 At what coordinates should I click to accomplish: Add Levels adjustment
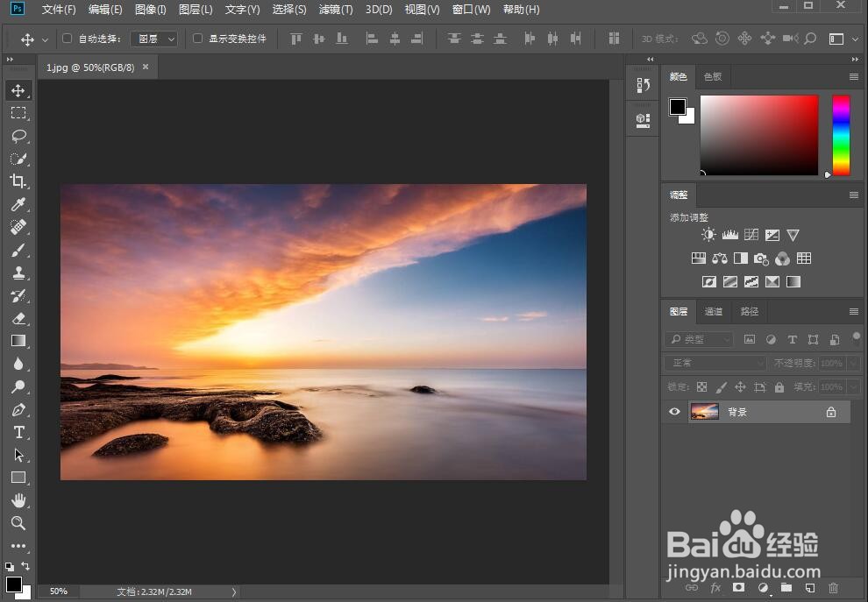tap(730, 235)
